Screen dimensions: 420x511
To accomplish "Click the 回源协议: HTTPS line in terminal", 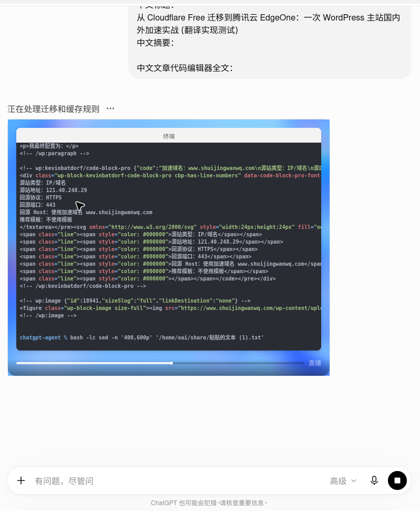I will [x=40, y=197].
